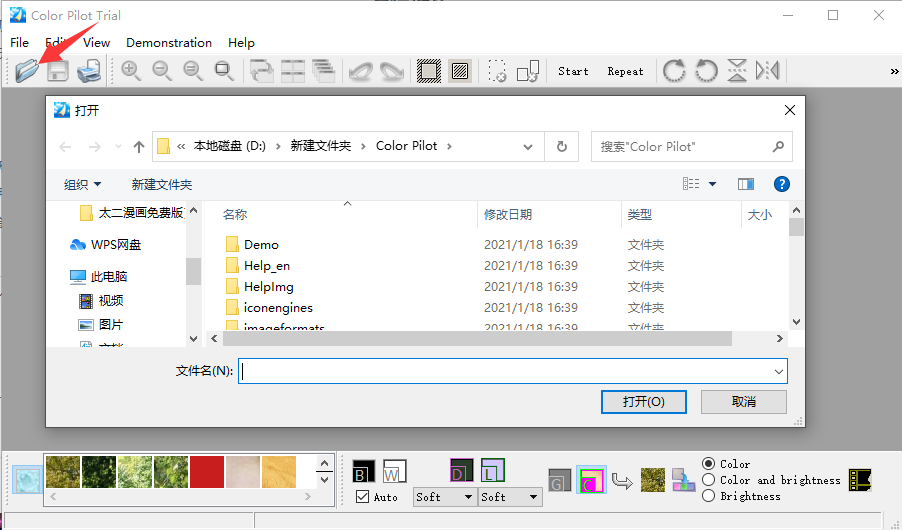Image resolution: width=902 pixels, height=530 pixels.
Task: Click the hatched border frame icon
Action: (x=429, y=71)
